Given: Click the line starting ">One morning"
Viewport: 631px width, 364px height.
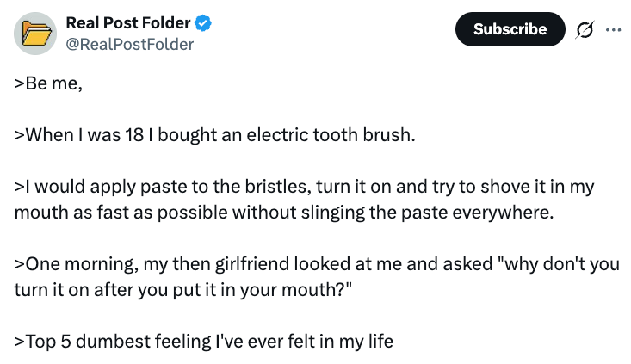Looking at the screenshot, I should tap(316, 264).
